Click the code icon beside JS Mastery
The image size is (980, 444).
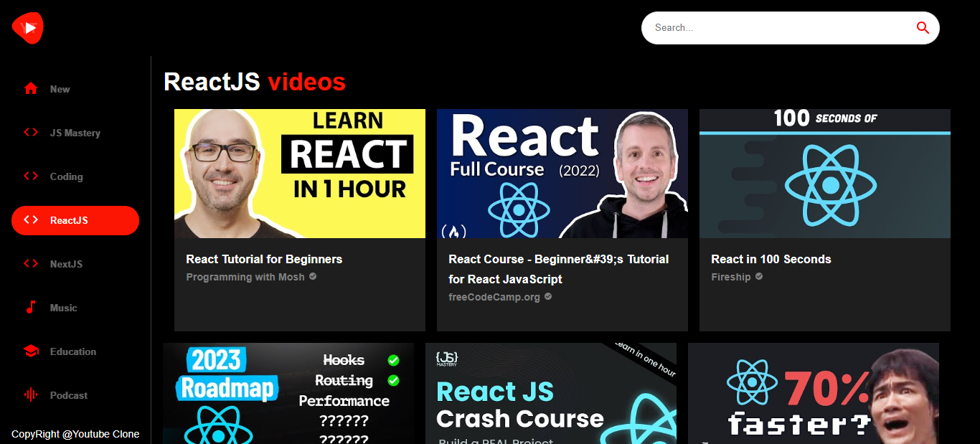[31, 133]
